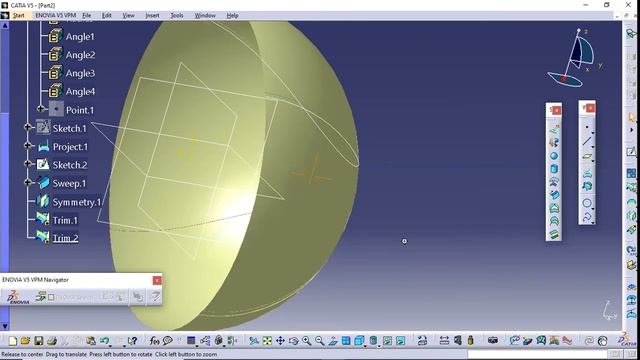Open a file with the folder icon
This screenshot has width=640, height=360.
[x=25, y=341]
